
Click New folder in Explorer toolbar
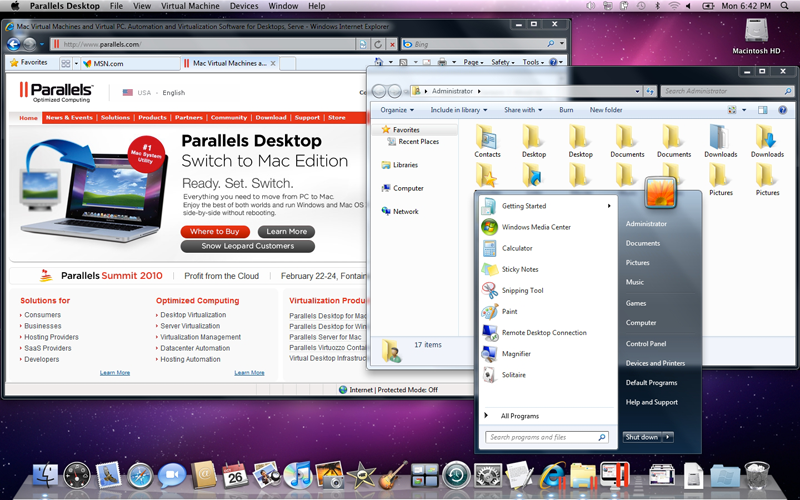tap(606, 110)
